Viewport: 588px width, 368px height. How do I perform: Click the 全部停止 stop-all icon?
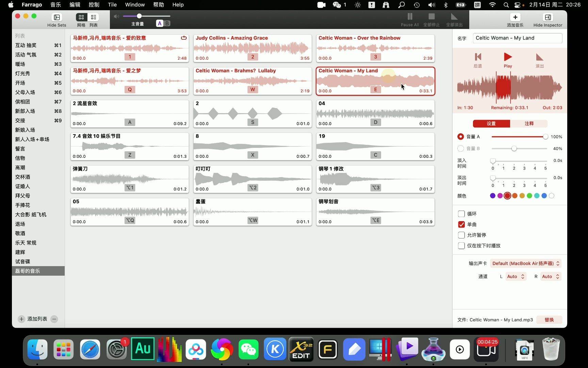point(431,15)
